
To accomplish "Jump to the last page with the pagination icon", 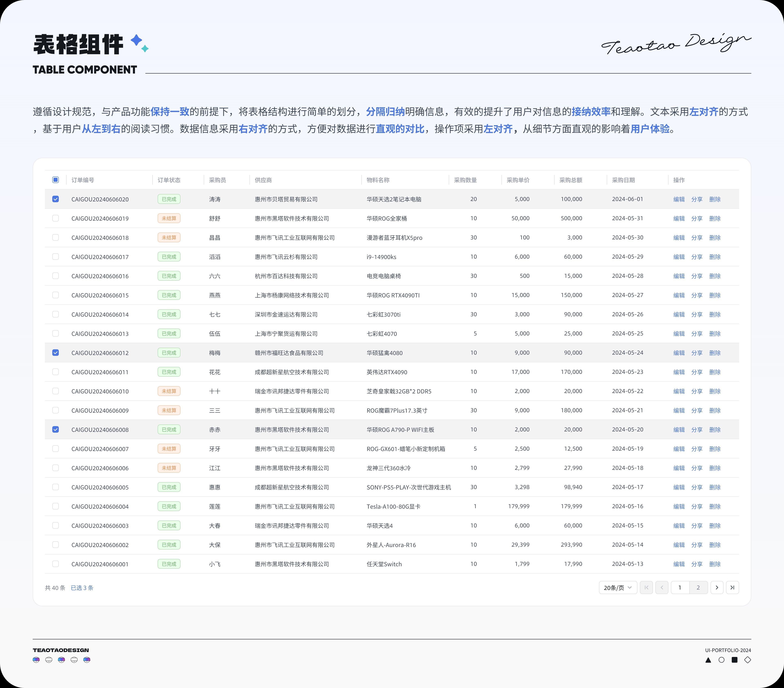I will [732, 587].
